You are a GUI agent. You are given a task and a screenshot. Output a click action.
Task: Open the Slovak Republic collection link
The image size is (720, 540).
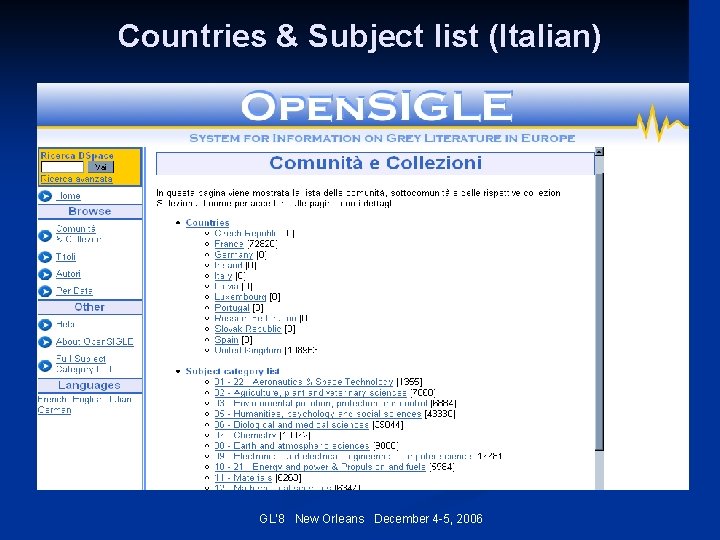248,329
